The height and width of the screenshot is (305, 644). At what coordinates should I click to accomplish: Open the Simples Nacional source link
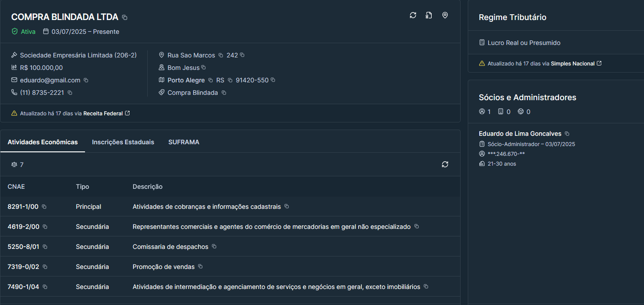pos(575,64)
